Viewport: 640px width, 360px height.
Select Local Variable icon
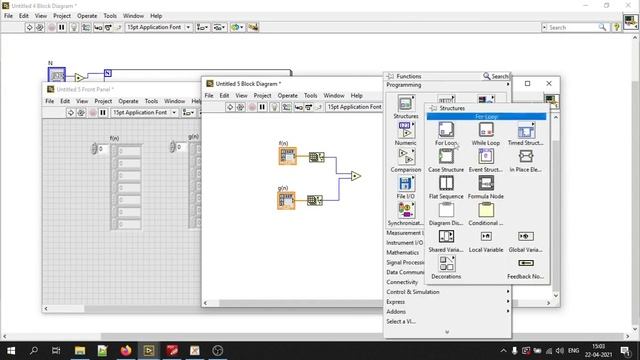coord(486,236)
